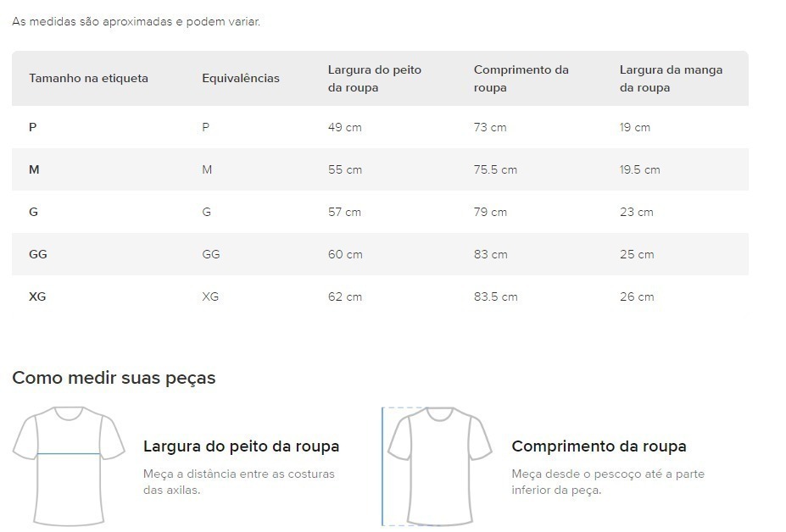Select the 'Tamanho na etiqueta' column header
This screenshot has width=786, height=532.
click(x=89, y=78)
